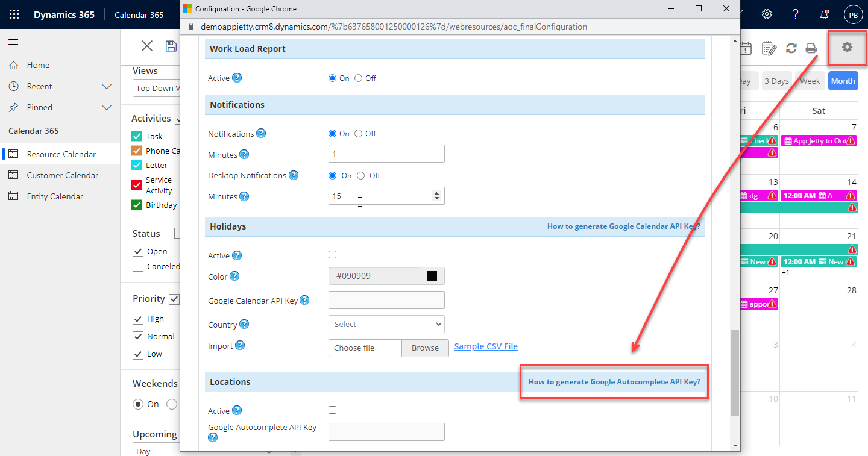Open Customer Calendar from the sidebar
Image resolution: width=868 pixels, height=456 pixels.
click(x=62, y=175)
